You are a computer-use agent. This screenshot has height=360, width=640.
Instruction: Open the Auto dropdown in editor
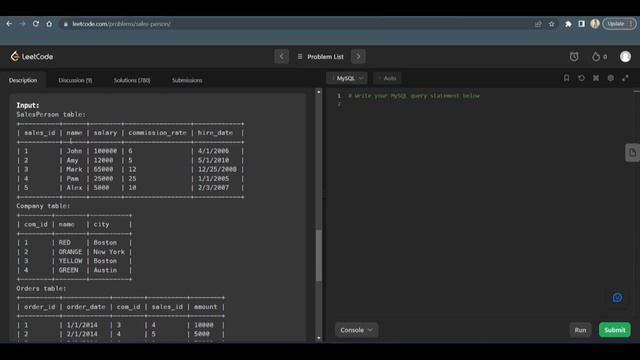click(387, 78)
